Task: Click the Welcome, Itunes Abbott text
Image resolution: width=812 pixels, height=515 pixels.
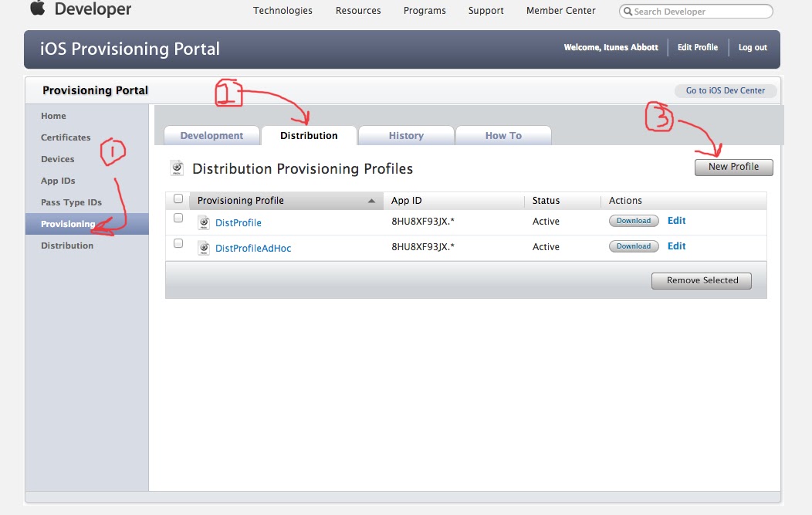Action: pos(611,47)
